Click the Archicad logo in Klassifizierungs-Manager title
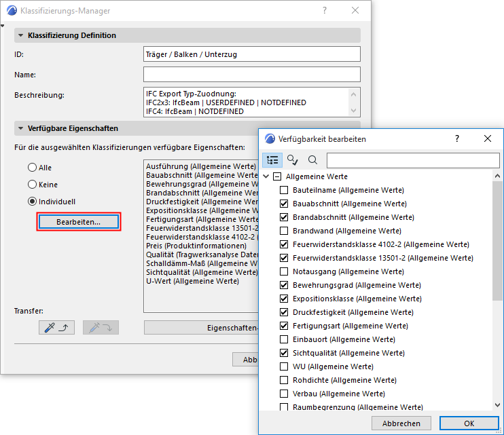 [x=12, y=11]
